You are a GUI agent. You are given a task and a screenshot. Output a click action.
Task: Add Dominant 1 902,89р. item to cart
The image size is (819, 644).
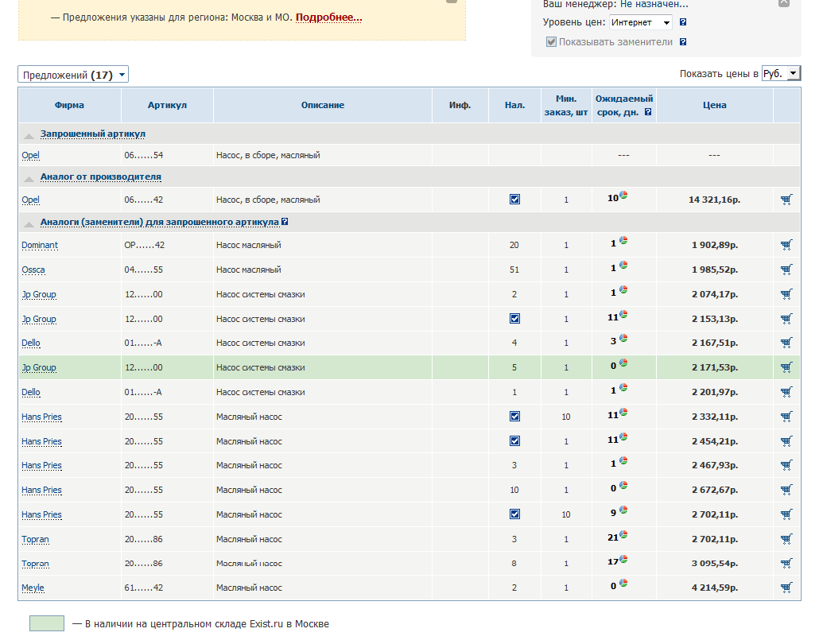point(786,245)
